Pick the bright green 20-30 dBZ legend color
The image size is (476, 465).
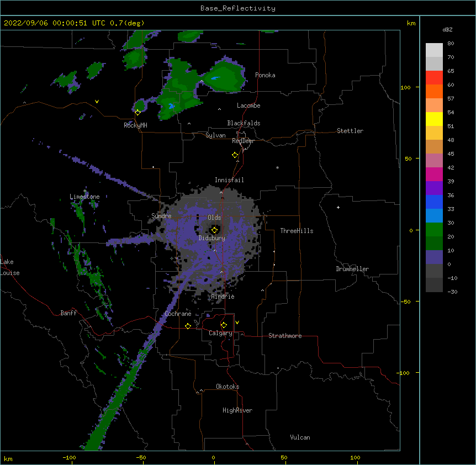[434, 230]
